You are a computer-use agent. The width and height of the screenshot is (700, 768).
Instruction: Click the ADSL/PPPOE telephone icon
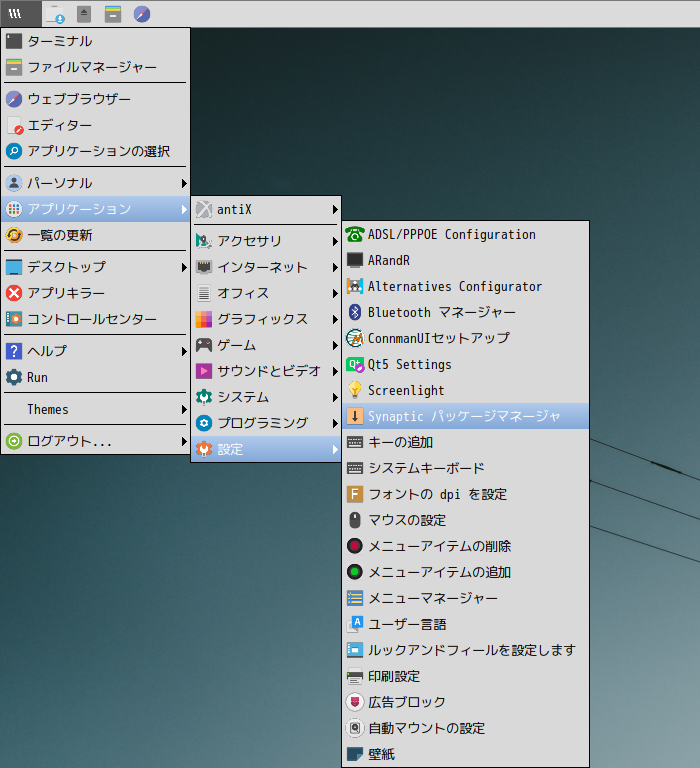355,235
